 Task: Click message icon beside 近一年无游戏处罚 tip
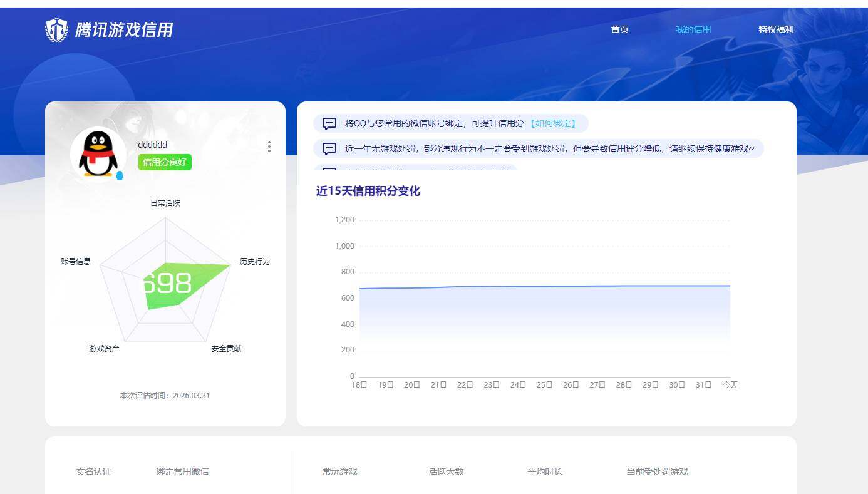(329, 149)
